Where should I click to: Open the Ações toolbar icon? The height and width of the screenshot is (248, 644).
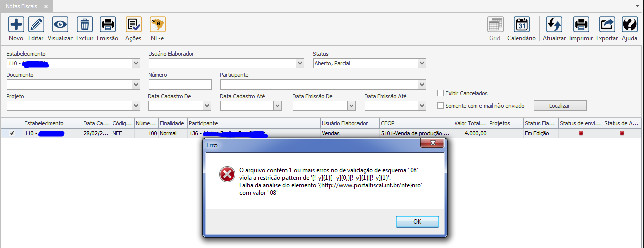133,24
